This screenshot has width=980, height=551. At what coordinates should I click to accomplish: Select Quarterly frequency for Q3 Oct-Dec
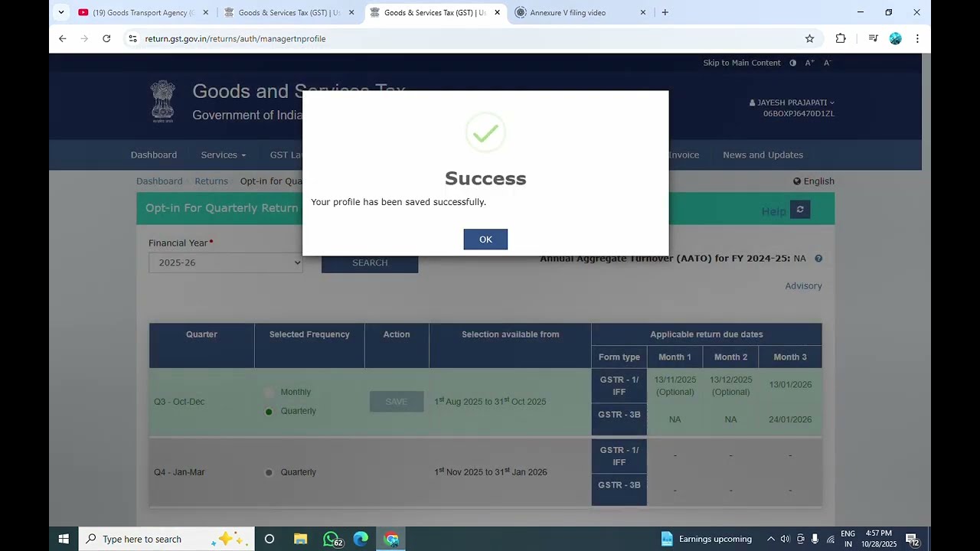tap(269, 412)
